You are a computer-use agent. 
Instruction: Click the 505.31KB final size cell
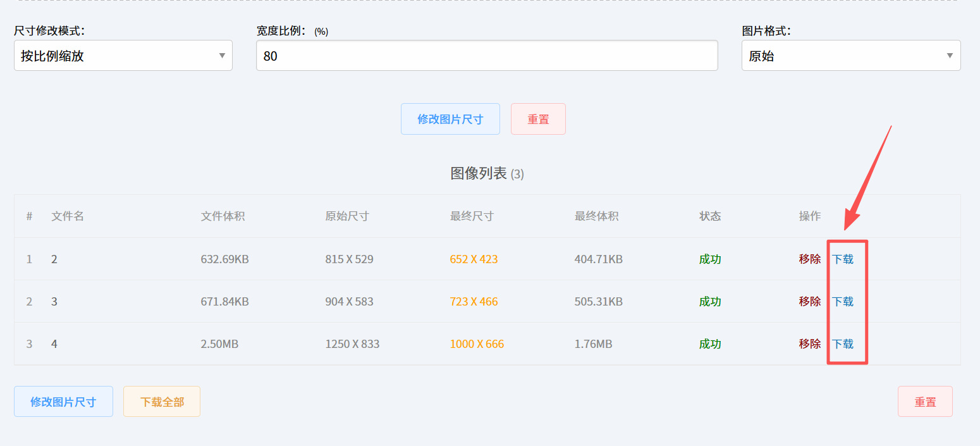pyautogui.click(x=599, y=301)
